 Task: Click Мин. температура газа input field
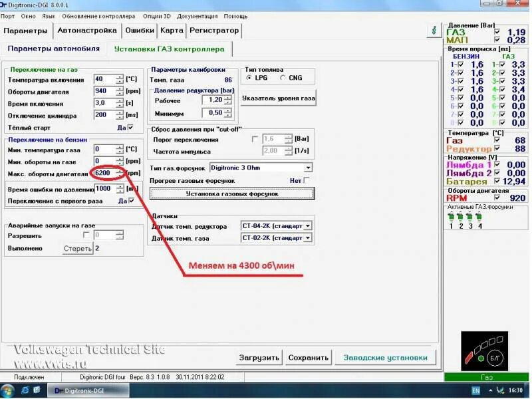[105, 149]
